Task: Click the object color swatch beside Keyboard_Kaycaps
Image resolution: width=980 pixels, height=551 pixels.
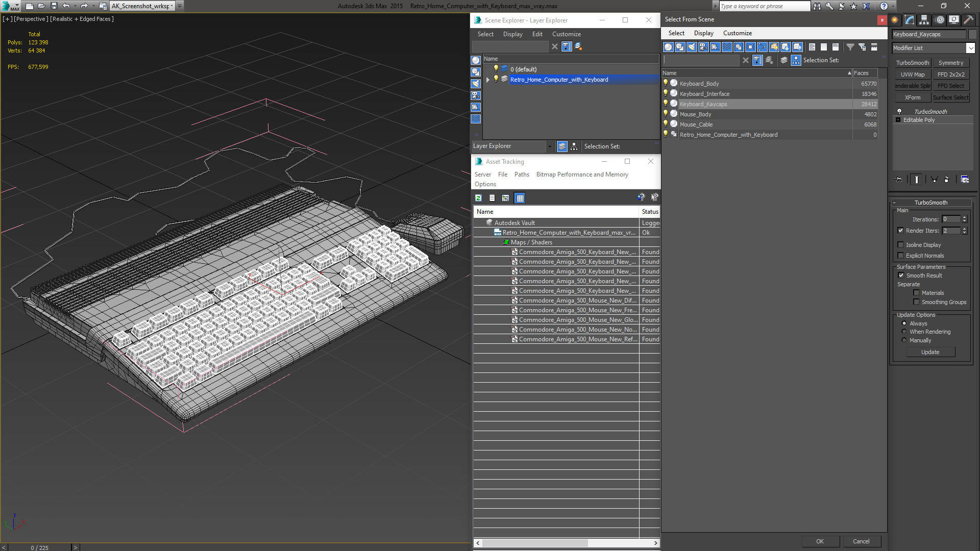Action: coord(972,34)
